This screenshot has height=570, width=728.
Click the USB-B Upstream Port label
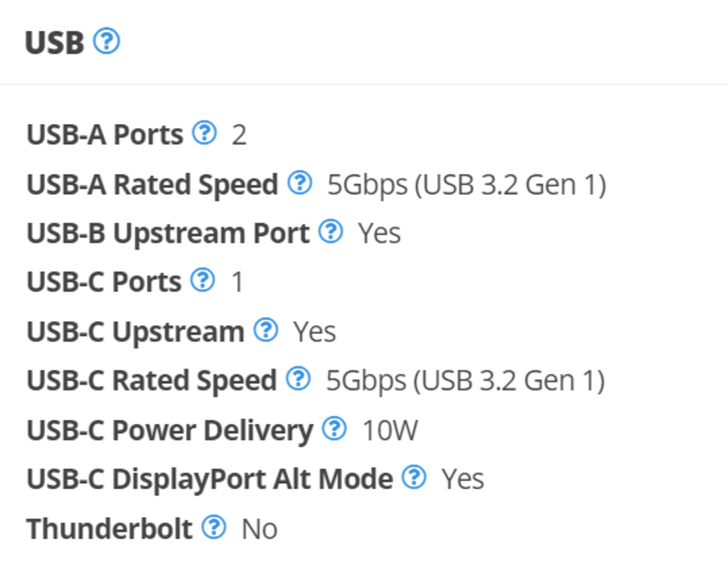coord(168,233)
